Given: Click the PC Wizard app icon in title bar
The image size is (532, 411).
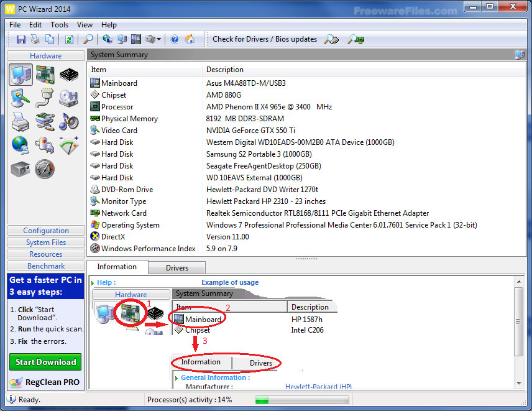Looking at the screenshot, I should pos(10,9).
